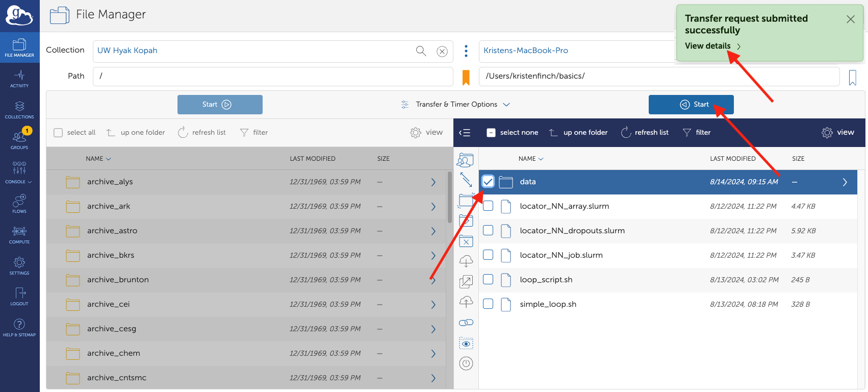Select File Manager in the sidebar
The width and height of the screenshot is (868, 392).
(19, 47)
